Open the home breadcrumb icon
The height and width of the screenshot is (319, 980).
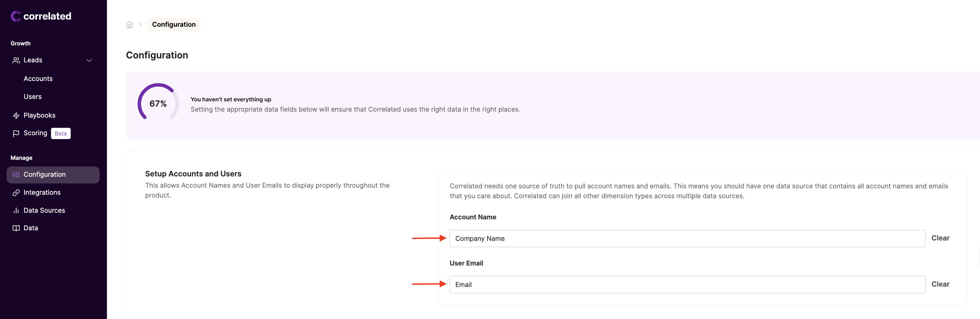click(x=129, y=25)
